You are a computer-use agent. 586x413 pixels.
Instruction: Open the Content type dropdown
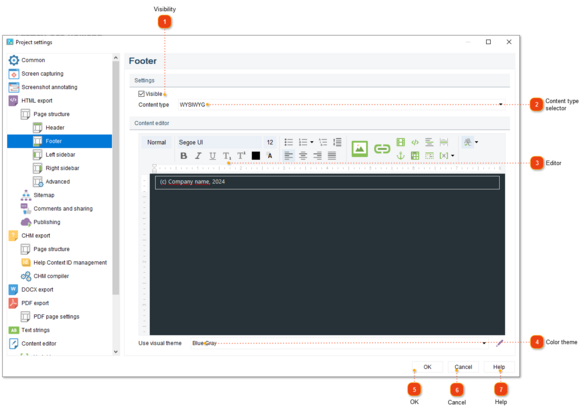342,105
